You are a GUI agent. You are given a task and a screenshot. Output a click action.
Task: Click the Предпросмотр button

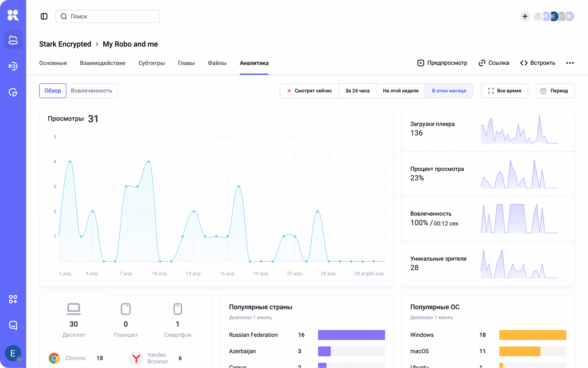click(442, 63)
